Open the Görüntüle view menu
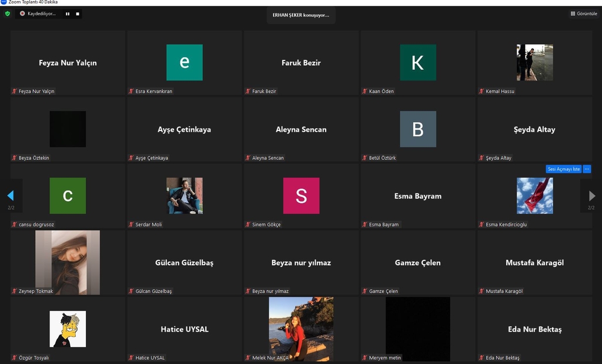The width and height of the screenshot is (602, 364). 583,14
